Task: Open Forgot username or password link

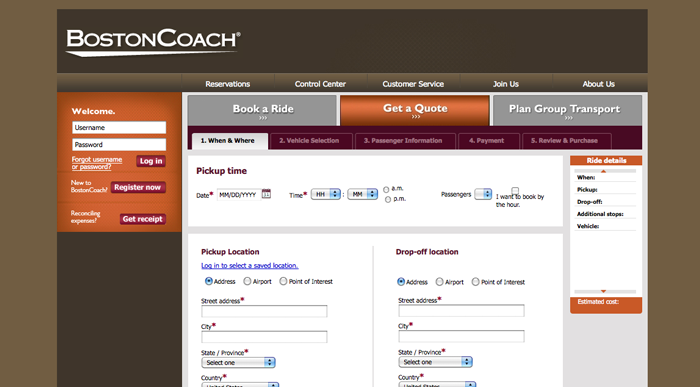Action: 97,163
